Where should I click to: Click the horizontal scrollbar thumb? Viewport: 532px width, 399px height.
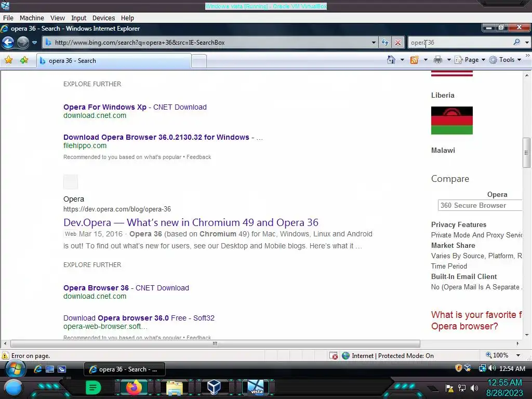pyautogui.click(x=215, y=343)
